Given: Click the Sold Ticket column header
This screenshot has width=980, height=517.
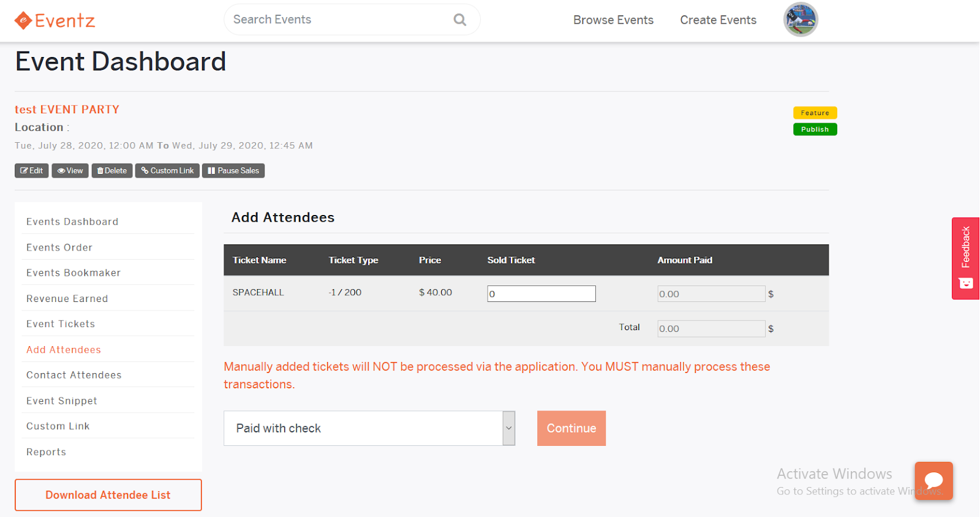Looking at the screenshot, I should click(x=511, y=260).
